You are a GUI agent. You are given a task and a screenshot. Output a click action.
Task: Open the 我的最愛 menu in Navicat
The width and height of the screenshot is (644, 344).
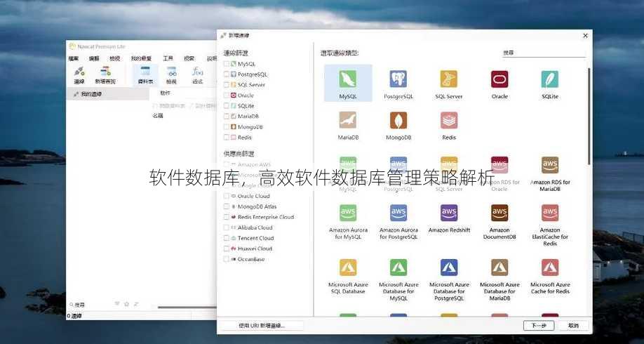coord(141,59)
